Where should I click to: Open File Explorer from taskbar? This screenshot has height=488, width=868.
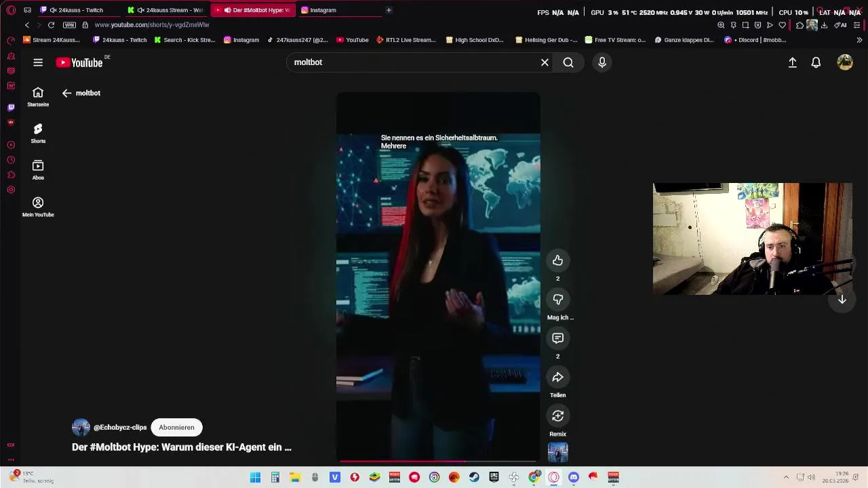pyautogui.click(x=295, y=477)
